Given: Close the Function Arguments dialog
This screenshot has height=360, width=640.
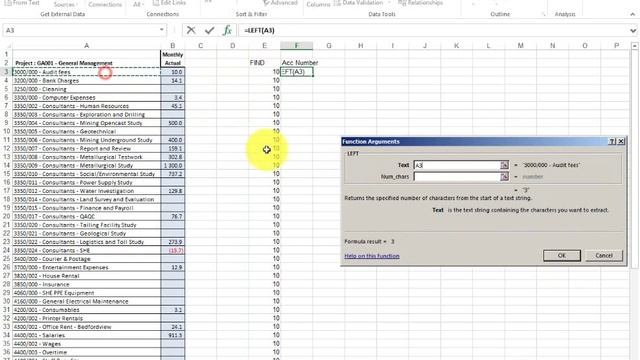Looking at the screenshot, I should pos(621,141).
